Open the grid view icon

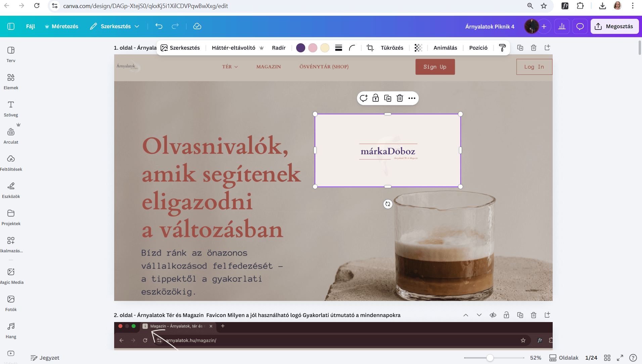click(x=607, y=358)
